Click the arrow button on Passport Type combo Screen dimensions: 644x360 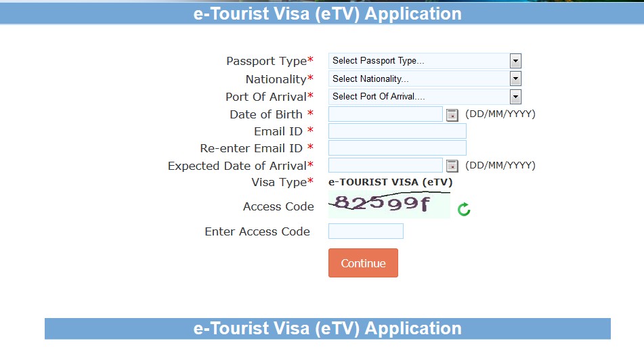[x=515, y=61]
